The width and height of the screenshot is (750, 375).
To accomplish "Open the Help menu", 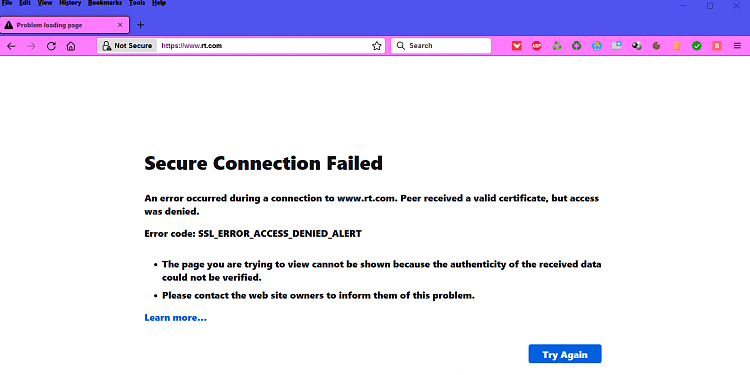I will pyautogui.click(x=159, y=3).
